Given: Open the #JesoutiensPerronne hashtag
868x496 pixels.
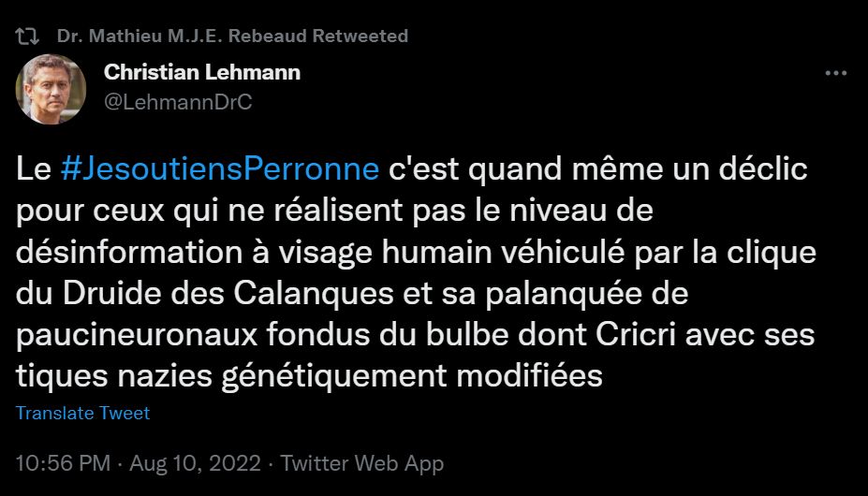Looking at the screenshot, I should [x=220, y=170].
